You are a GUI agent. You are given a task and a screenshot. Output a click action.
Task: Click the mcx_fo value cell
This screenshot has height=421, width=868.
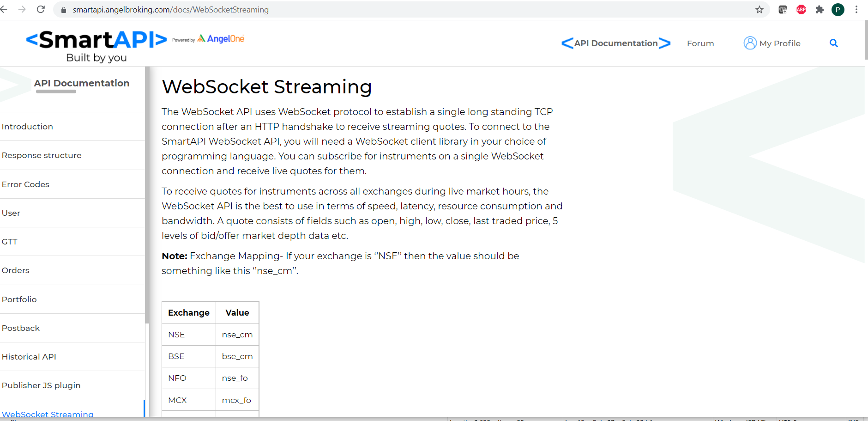click(237, 400)
